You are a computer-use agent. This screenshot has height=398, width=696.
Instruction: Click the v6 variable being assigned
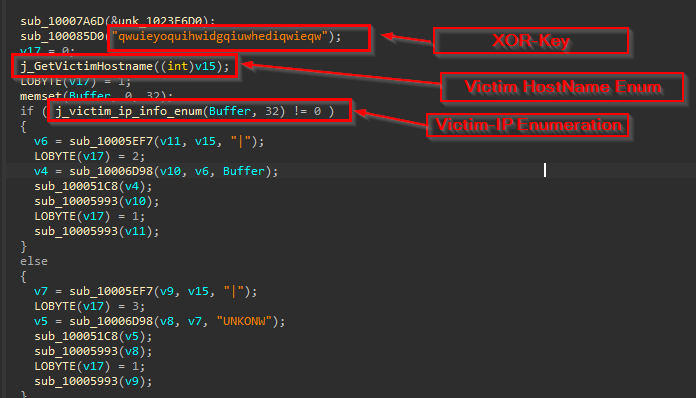pos(41,141)
